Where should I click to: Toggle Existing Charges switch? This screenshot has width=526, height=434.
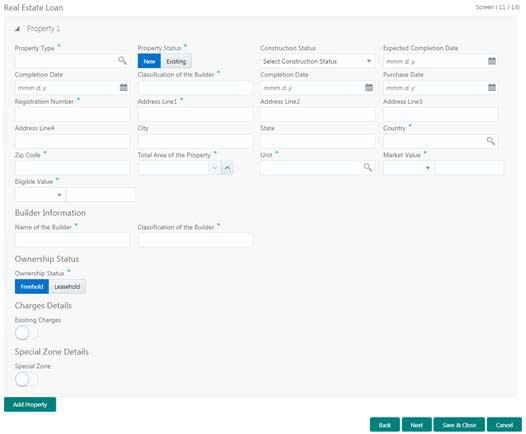pos(26,333)
